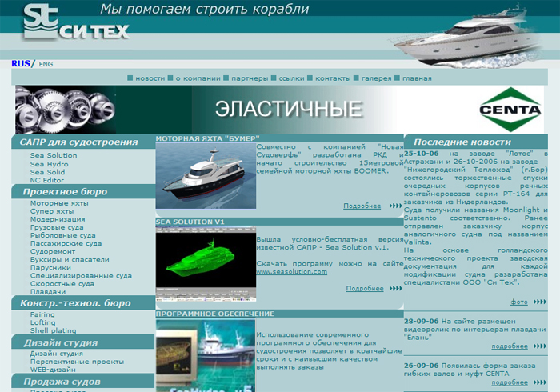Open ссылки menu item
This screenshot has width=560, height=392.
pyautogui.click(x=291, y=78)
